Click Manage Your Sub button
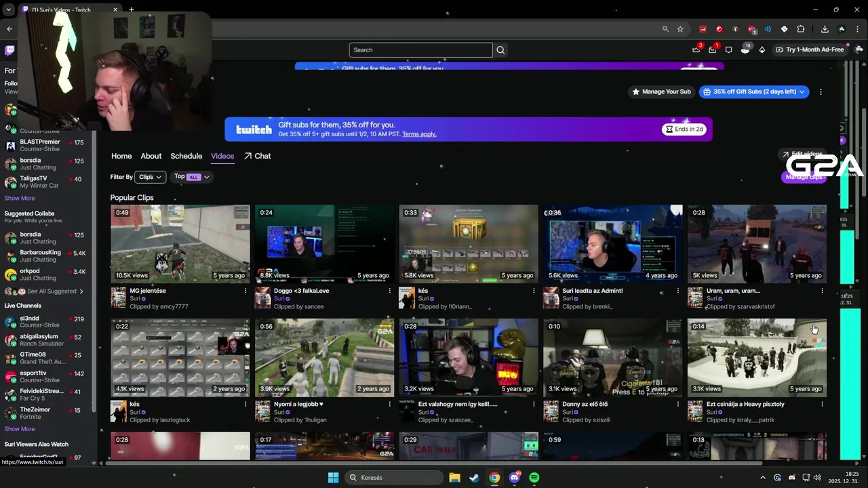 pyautogui.click(x=661, y=91)
